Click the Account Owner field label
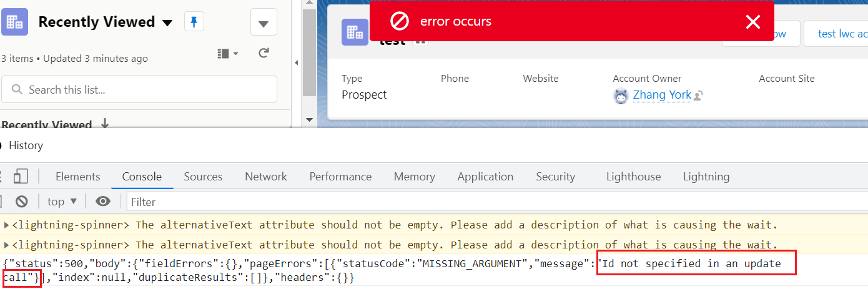The width and height of the screenshot is (868, 294). [647, 79]
